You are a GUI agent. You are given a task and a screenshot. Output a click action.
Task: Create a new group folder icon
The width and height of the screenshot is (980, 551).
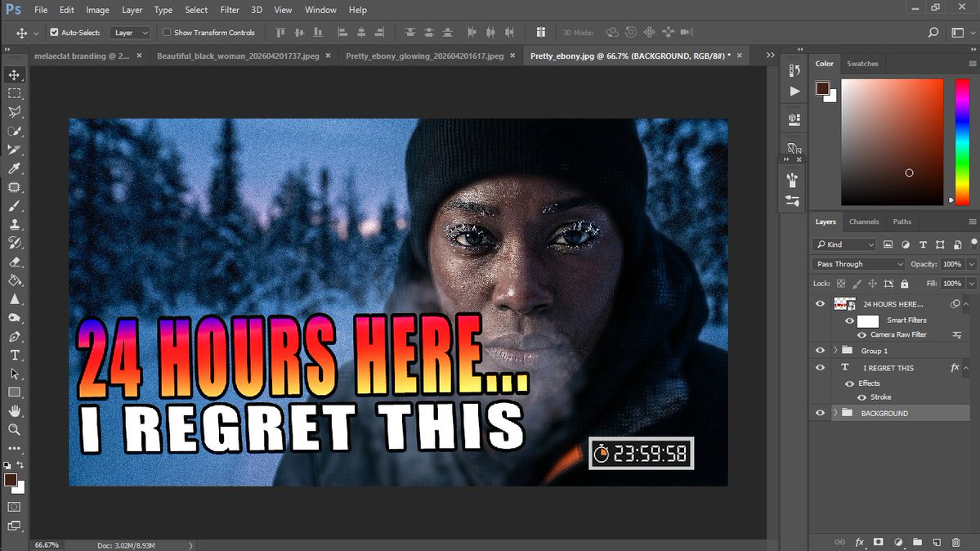tap(918, 542)
